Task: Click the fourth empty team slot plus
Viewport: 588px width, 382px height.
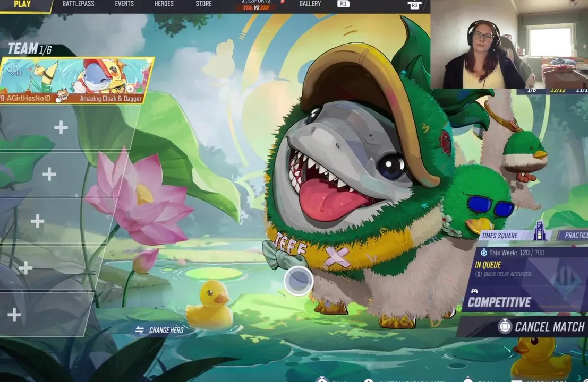Action: point(25,268)
